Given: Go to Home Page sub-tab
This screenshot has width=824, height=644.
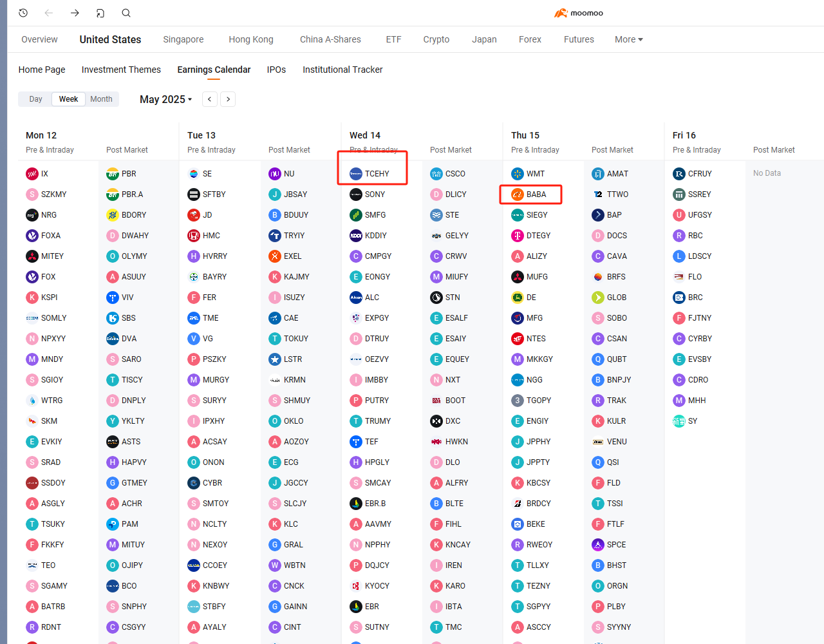Looking at the screenshot, I should click(42, 70).
